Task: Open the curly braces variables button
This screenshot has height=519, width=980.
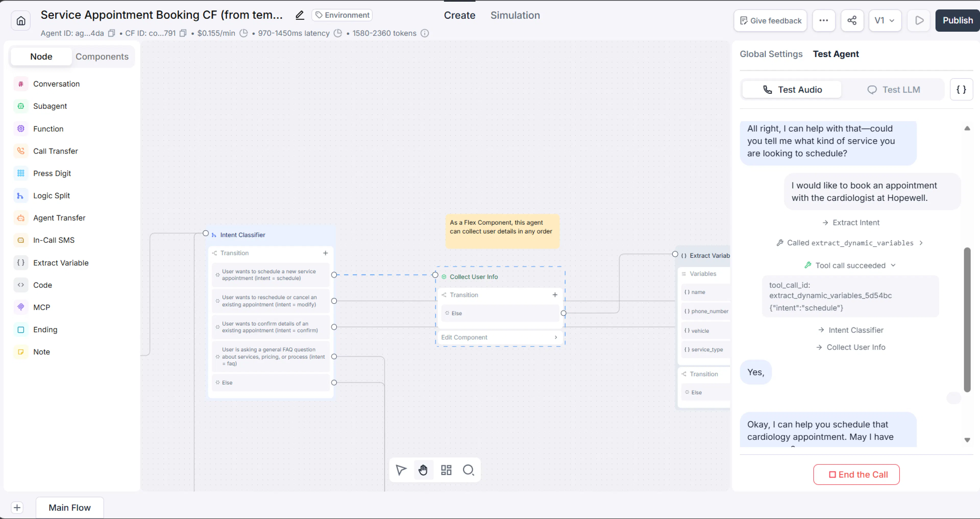Action: pyautogui.click(x=961, y=89)
